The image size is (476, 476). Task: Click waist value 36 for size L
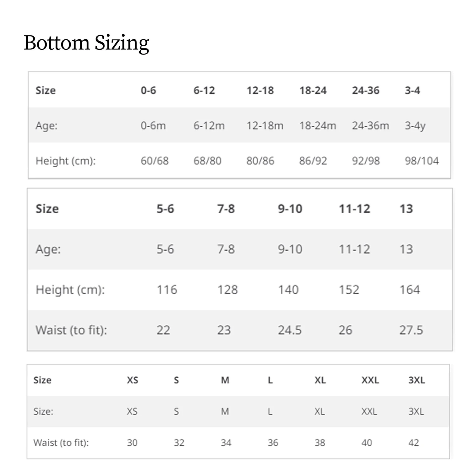(x=273, y=443)
